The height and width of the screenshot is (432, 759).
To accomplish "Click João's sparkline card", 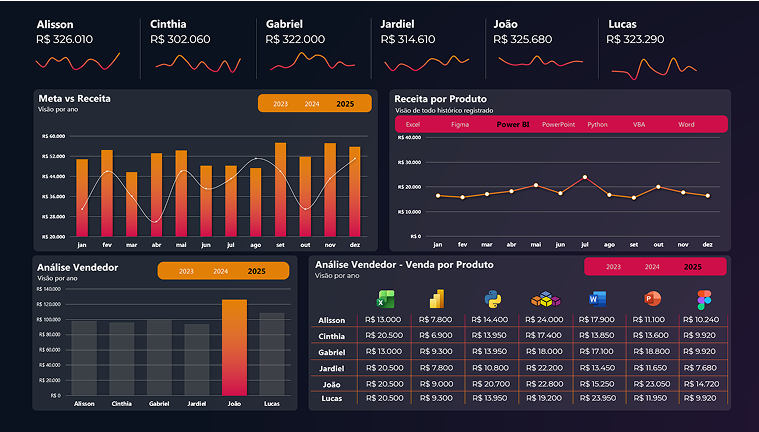I will coord(541,61).
